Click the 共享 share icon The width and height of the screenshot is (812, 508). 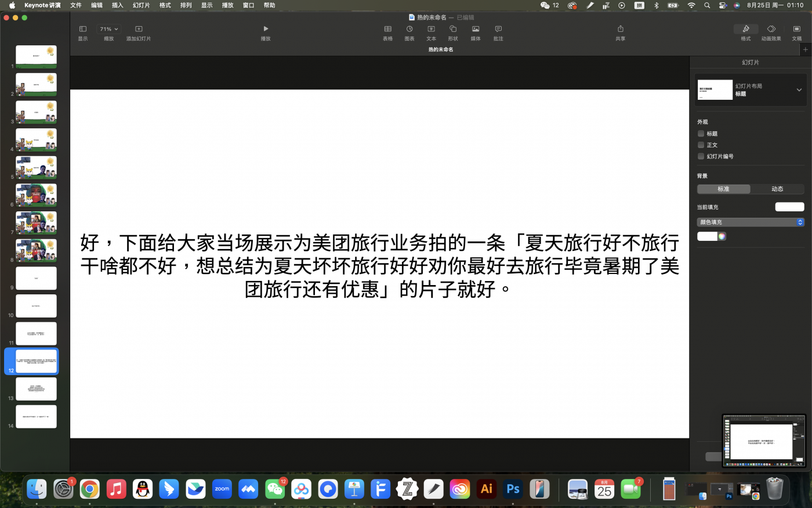point(621,29)
